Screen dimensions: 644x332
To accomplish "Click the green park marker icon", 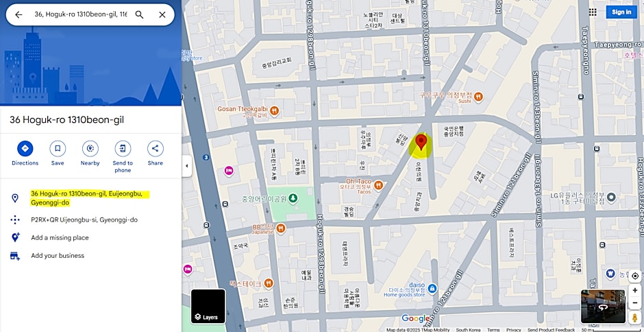I will click(293, 199).
